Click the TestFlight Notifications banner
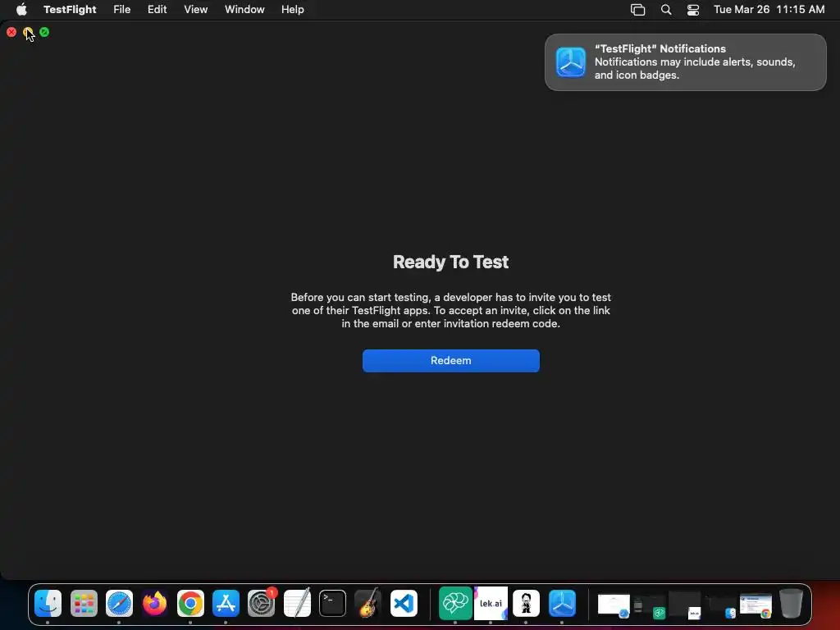840x630 pixels. 685,62
